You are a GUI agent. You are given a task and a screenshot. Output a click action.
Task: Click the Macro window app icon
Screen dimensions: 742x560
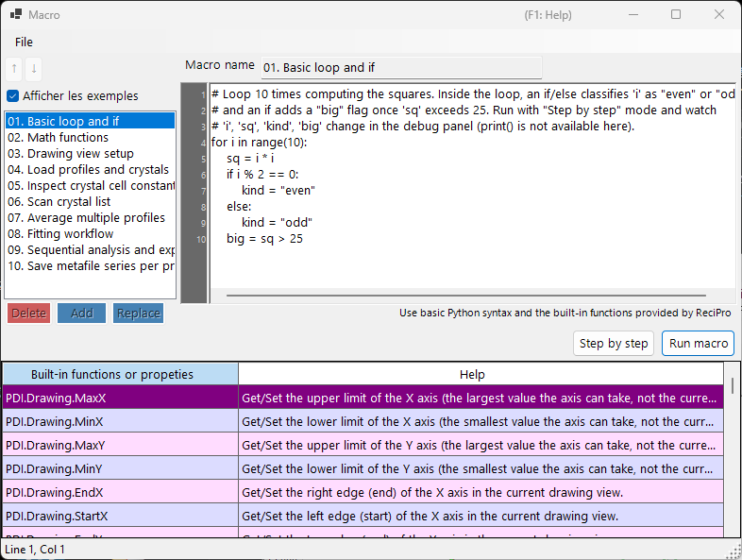coord(16,15)
